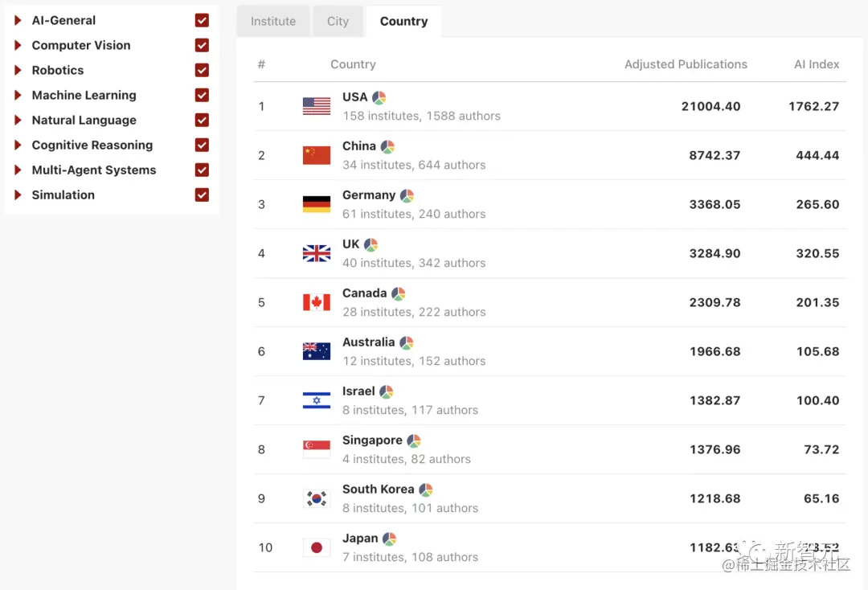
Task: Click the Israel country name
Action: pos(358,391)
